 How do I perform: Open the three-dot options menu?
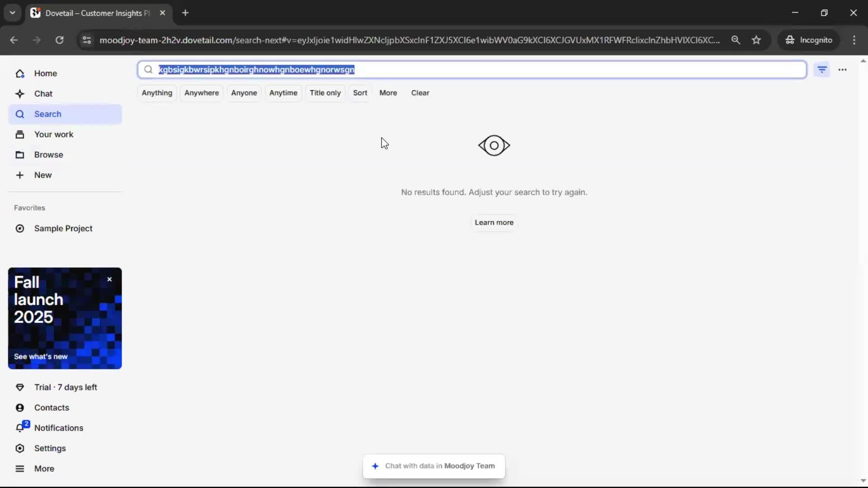click(x=842, y=70)
